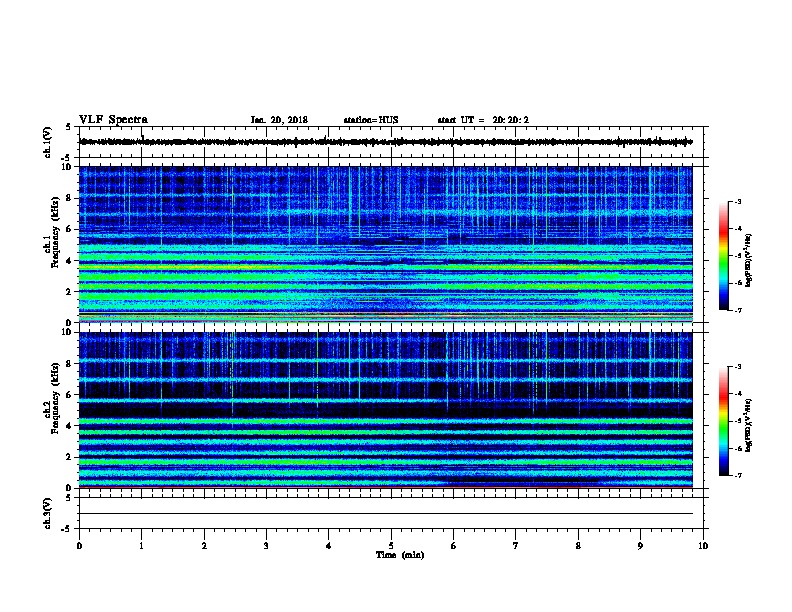Click inside the ch.1 spectrogram panel
Screen dimensions: 792x612
[386, 244]
